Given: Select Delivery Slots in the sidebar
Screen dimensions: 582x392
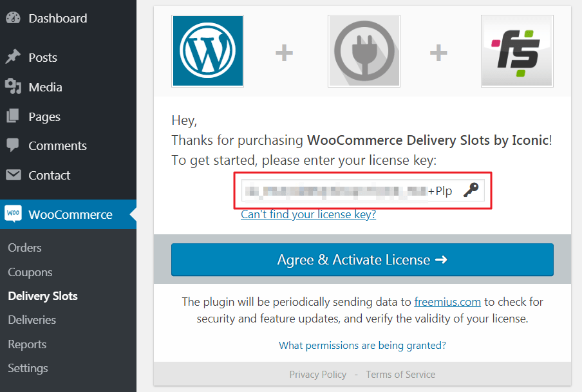Looking at the screenshot, I should [42, 296].
